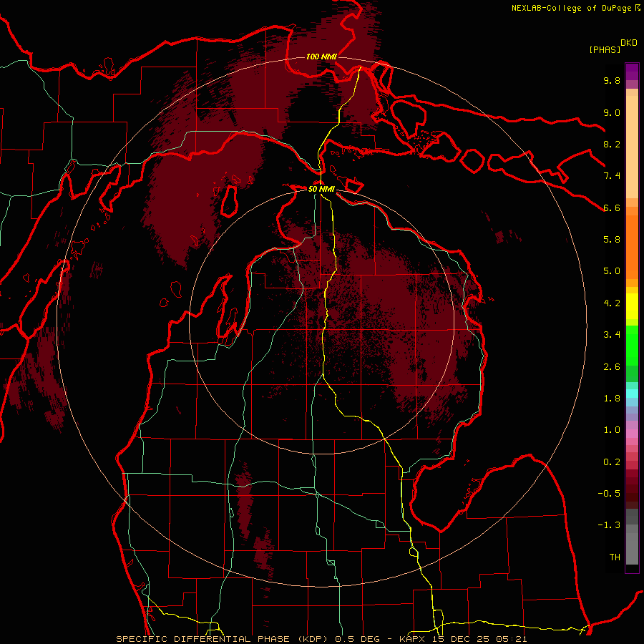Pick the light peach band of the color bar
This screenshot has width=644, height=644.
click(x=632, y=148)
